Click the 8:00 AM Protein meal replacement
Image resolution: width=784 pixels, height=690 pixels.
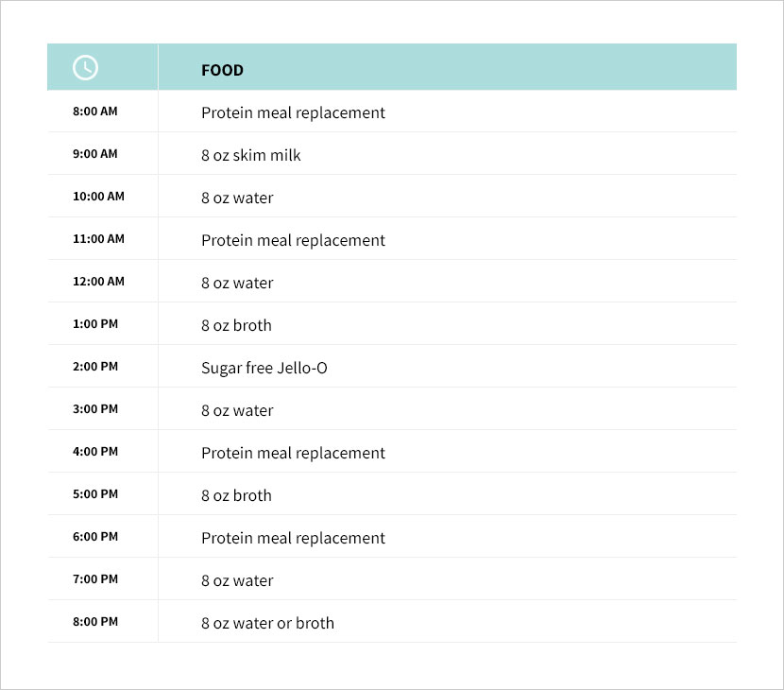293,112
